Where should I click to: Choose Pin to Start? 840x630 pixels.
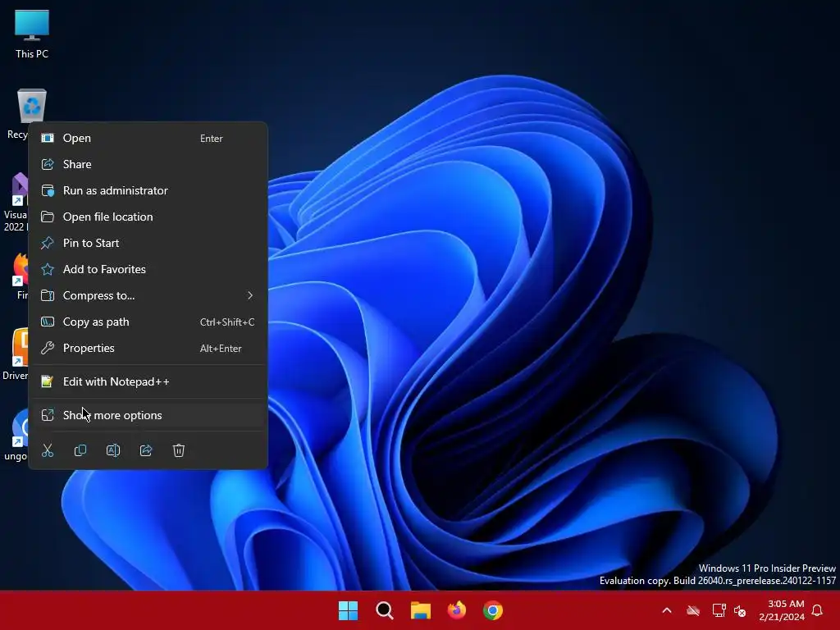click(148, 243)
